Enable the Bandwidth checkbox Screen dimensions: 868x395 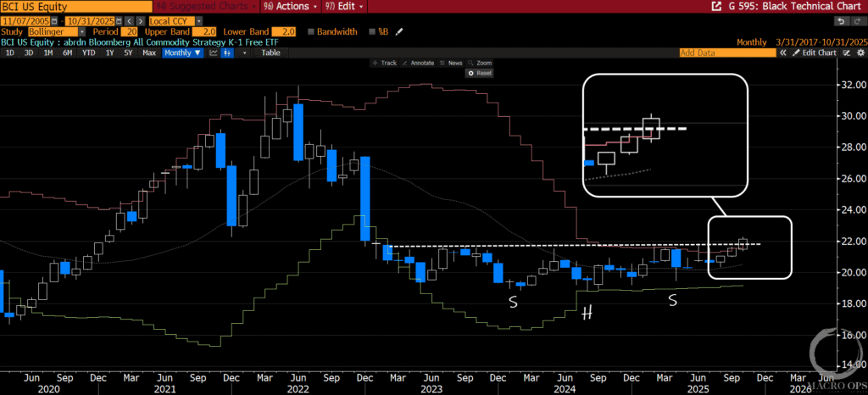pyautogui.click(x=310, y=32)
